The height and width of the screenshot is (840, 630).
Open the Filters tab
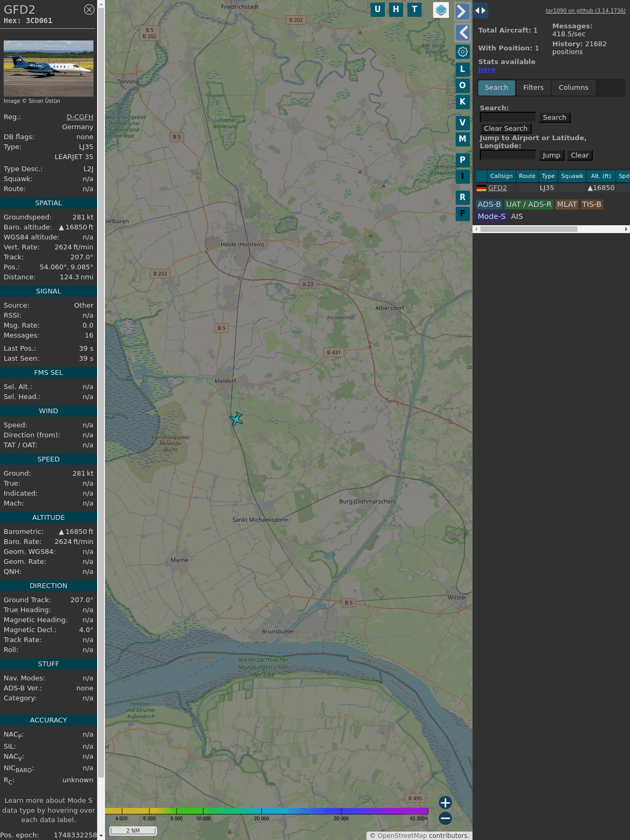[x=533, y=88]
